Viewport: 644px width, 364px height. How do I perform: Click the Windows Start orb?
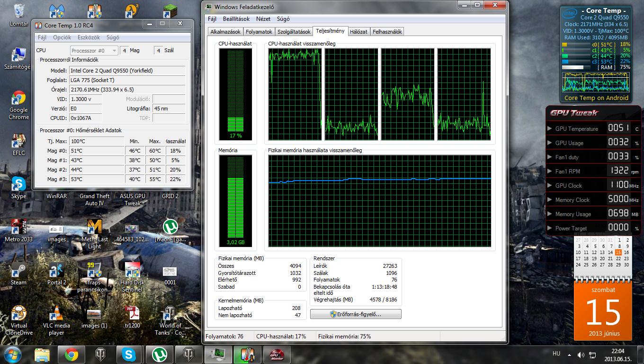(x=12, y=354)
